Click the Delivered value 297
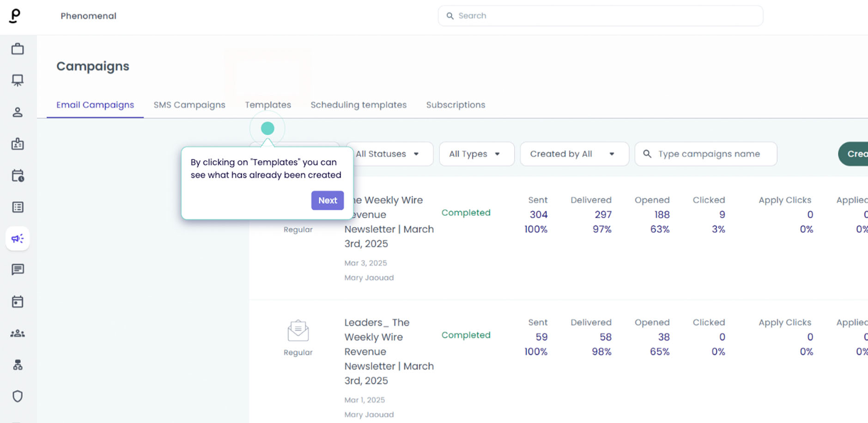Viewport: 868px width, 423px height. click(x=603, y=215)
